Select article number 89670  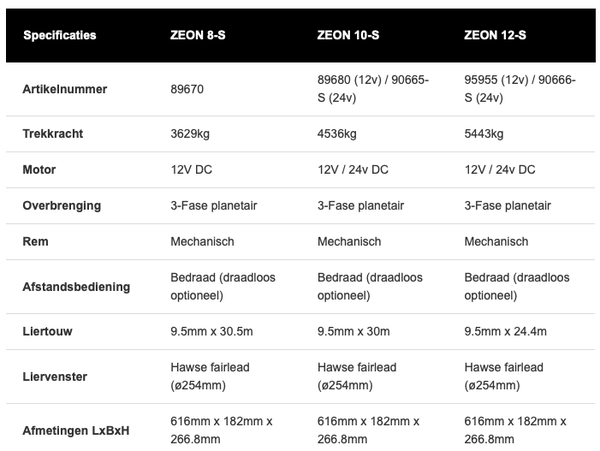click(x=189, y=89)
